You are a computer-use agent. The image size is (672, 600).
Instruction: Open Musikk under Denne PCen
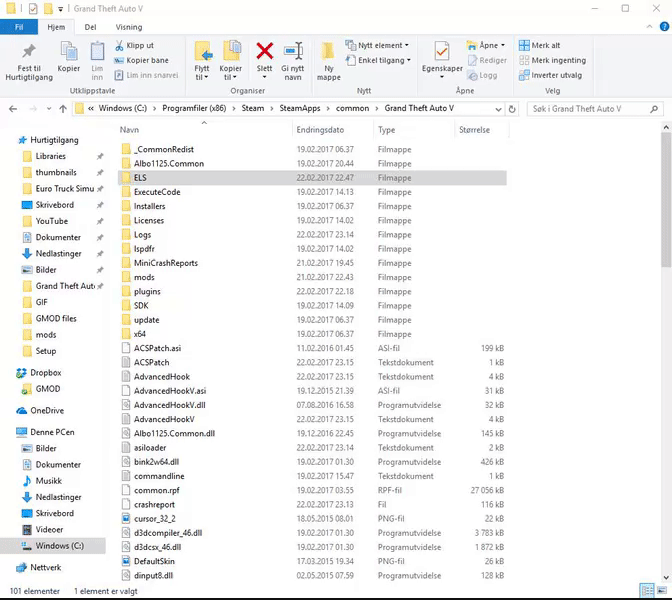click(42, 481)
